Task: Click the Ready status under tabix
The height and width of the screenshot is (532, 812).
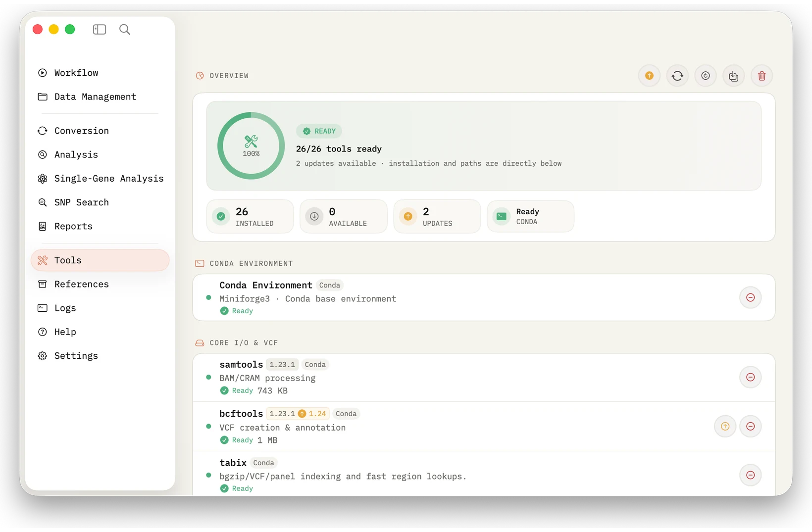Action: pyautogui.click(x=237, y=489)
